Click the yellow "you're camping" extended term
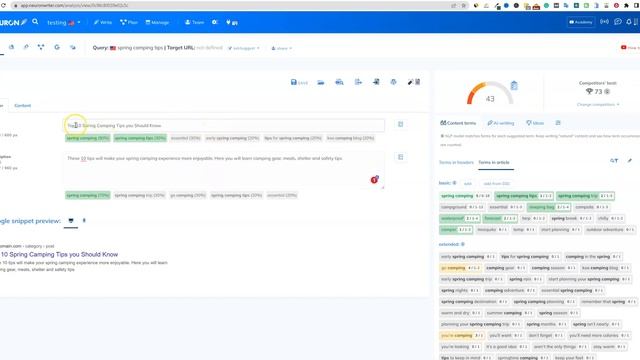The image size is (640, 360). point(462,336)
